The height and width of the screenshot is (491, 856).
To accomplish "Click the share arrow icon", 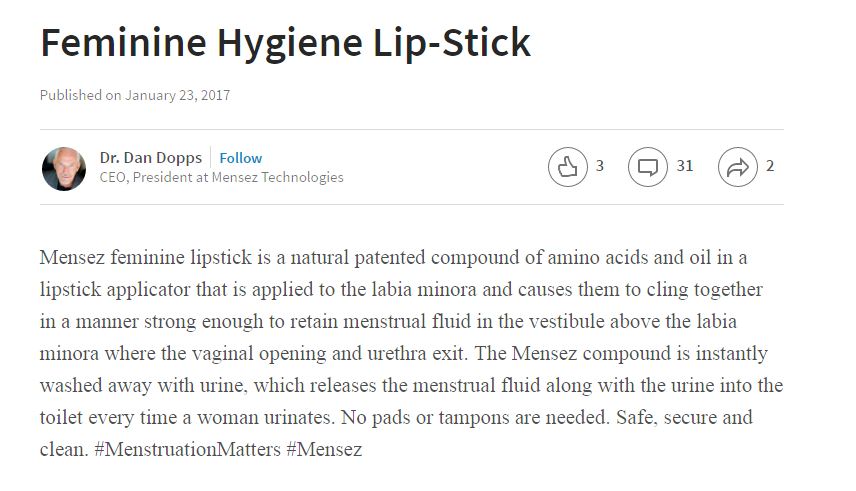I will 737,167.
